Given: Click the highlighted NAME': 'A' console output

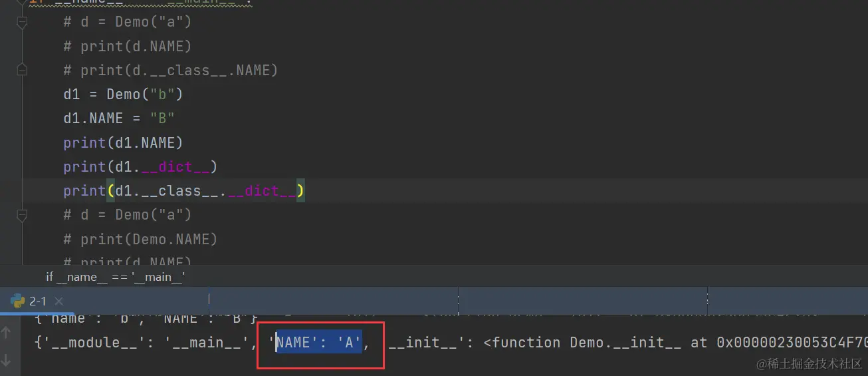Looking at the screenshot, I should pos(319,343).
